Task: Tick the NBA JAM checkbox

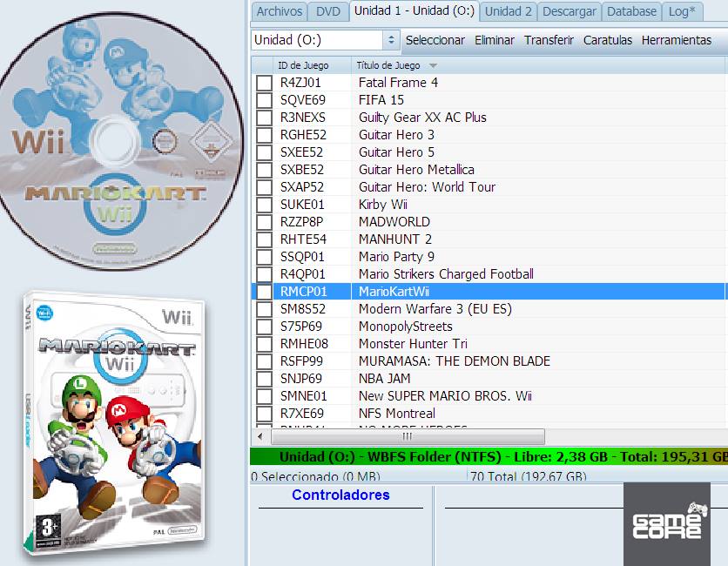Action: (x=264, y=379)
